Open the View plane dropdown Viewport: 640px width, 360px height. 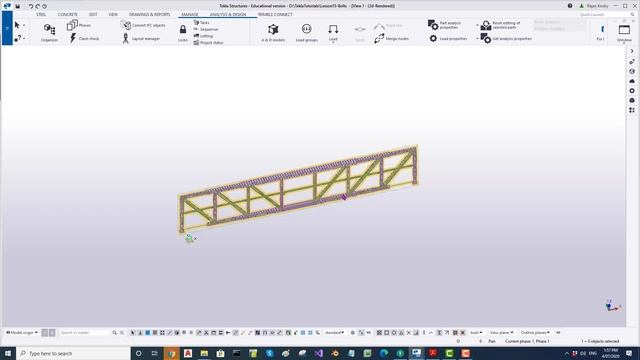click(x=502, y=333)
